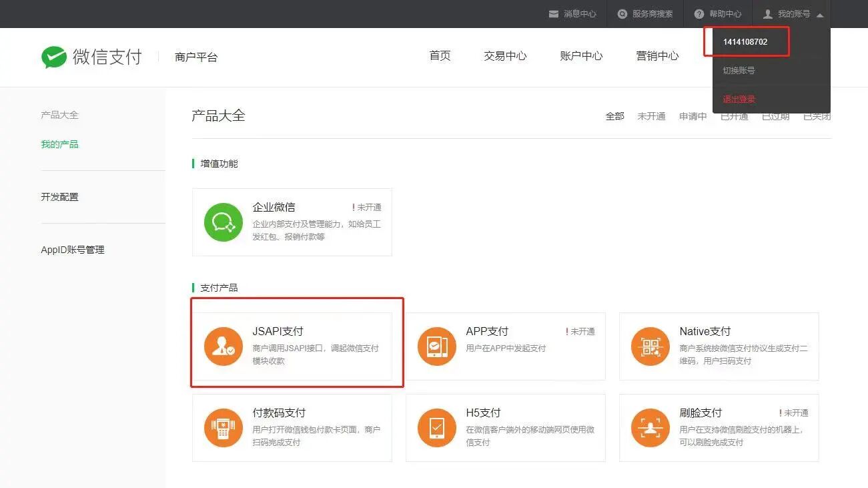This screenshot has width=868, height=488.
Task: Open 账户中心 in the top navigation
Action: click(581, 56)
